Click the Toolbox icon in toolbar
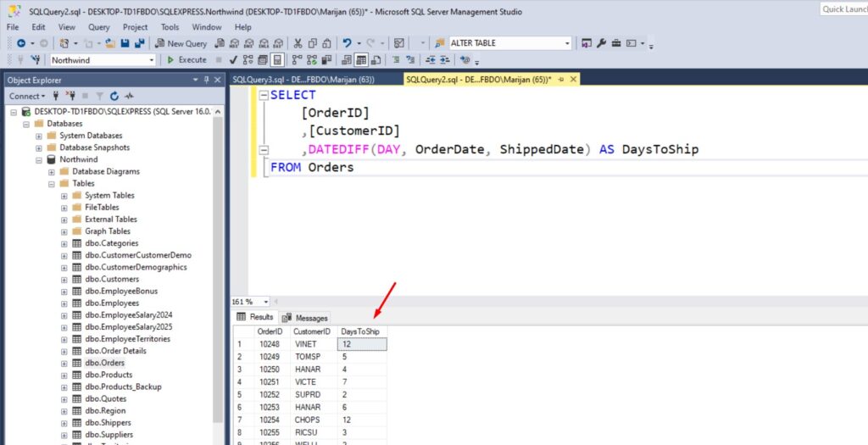 pos(616,43)
